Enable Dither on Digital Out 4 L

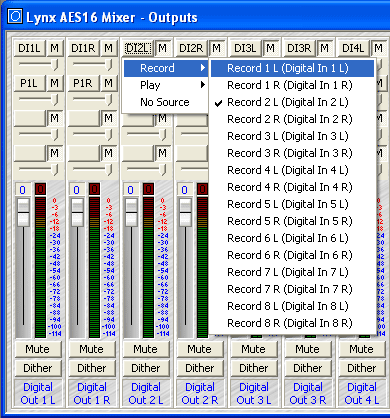click(x=362, y=368)
